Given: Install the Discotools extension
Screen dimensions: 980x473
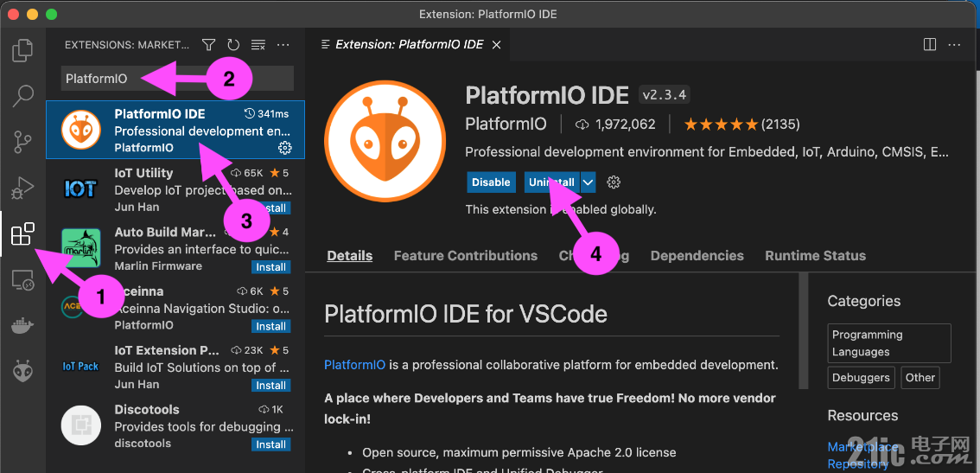Looking at the screenshot, I should 271,444.
